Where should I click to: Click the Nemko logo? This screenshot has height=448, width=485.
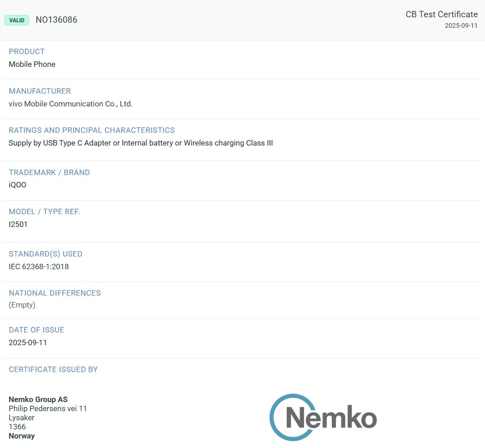tap(323, 417)
